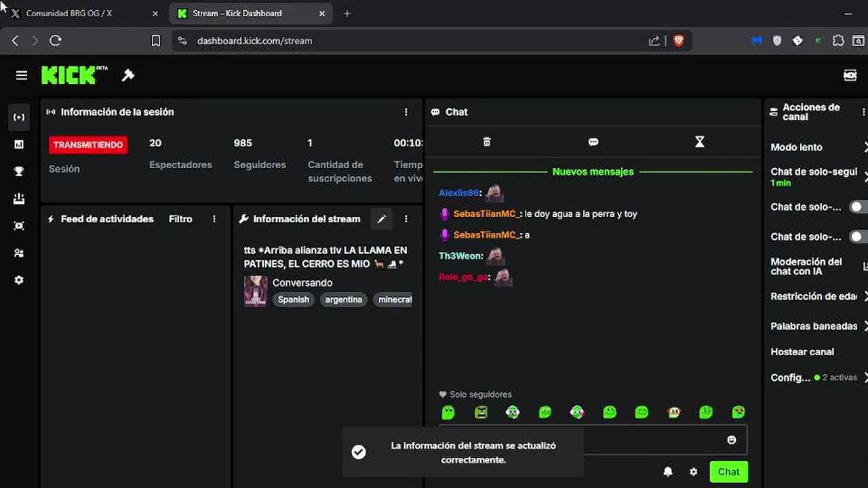Open the Kick hamburger menu
868x488 pixels.
(22, 75)
